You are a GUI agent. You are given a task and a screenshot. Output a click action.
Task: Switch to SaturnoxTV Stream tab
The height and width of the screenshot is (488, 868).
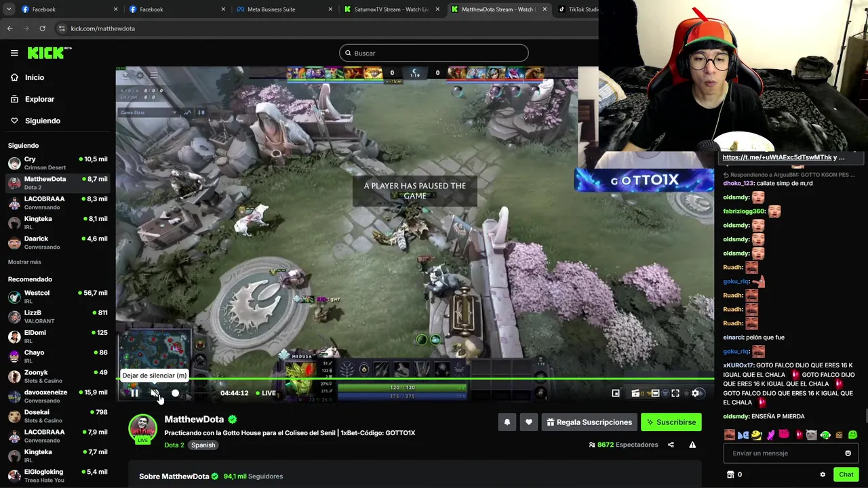tap(391, 9)
